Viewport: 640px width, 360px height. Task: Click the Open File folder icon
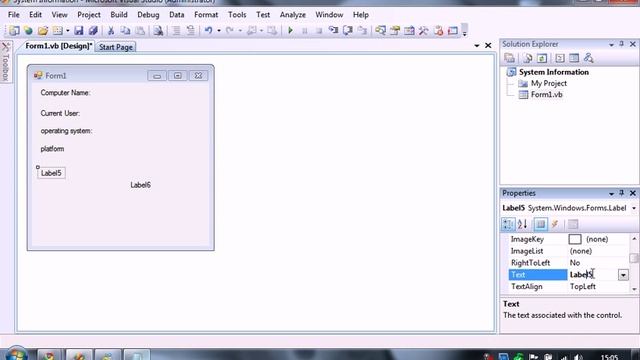[x=42, y=31]
